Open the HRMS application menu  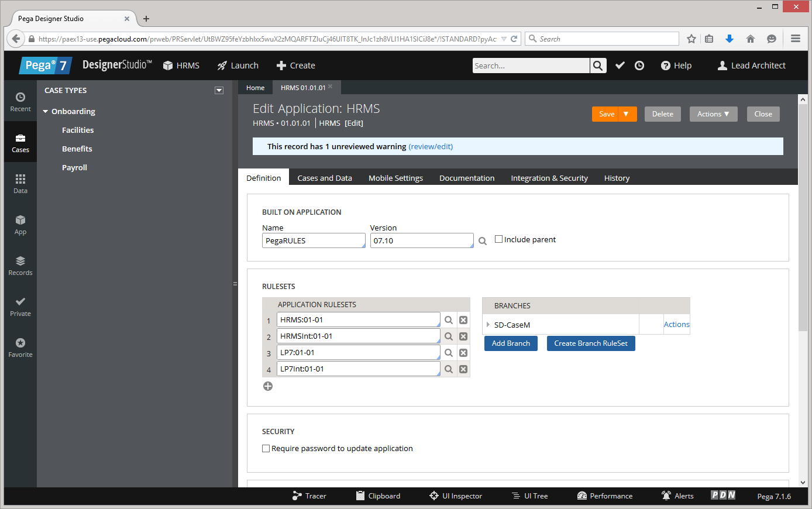tap(181, 66)
